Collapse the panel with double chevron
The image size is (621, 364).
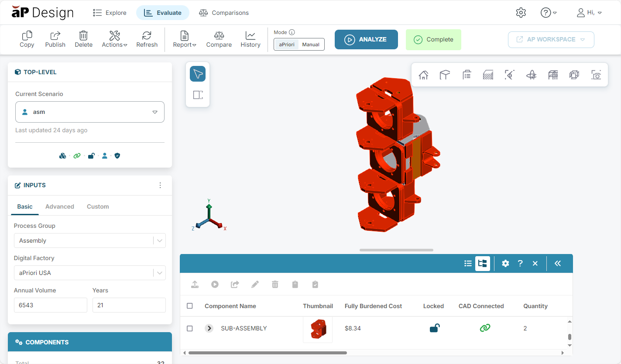pos(558,263)
